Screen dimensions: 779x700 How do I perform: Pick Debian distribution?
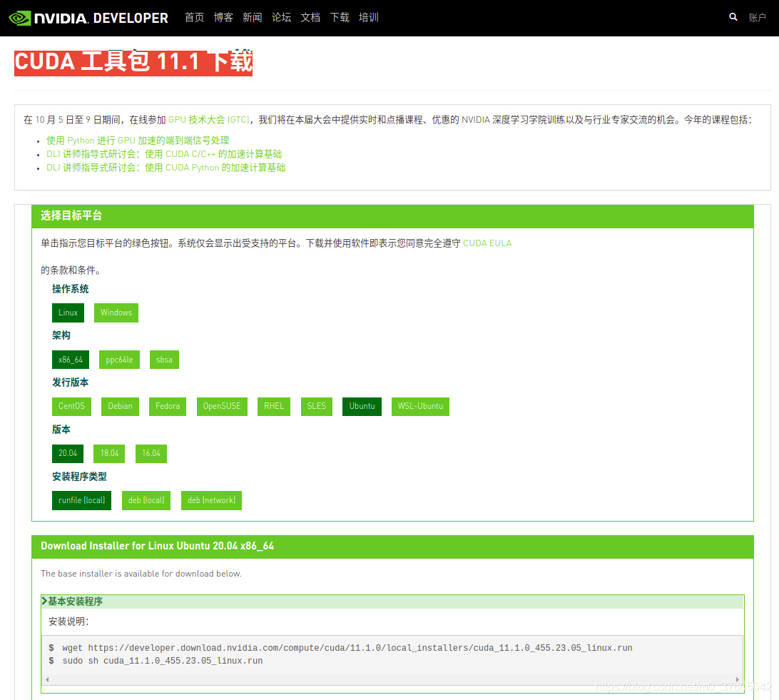(121, 407)
